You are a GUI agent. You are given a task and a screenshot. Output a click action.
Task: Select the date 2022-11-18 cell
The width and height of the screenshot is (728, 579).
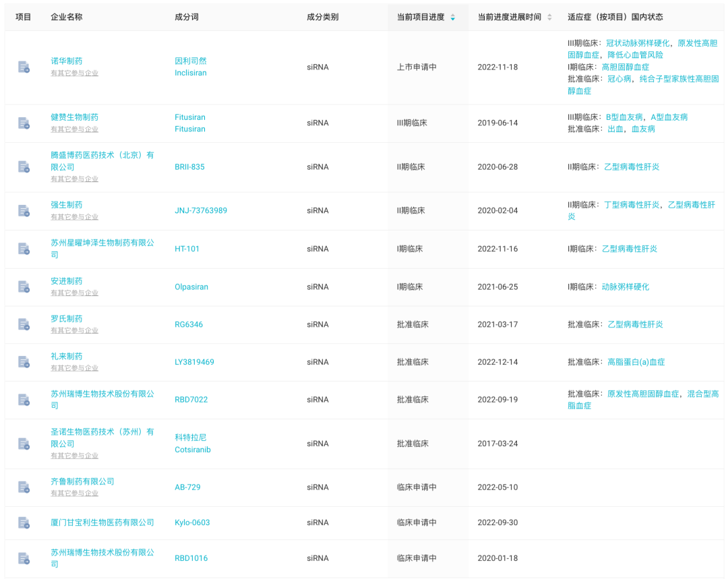(497, 67)
